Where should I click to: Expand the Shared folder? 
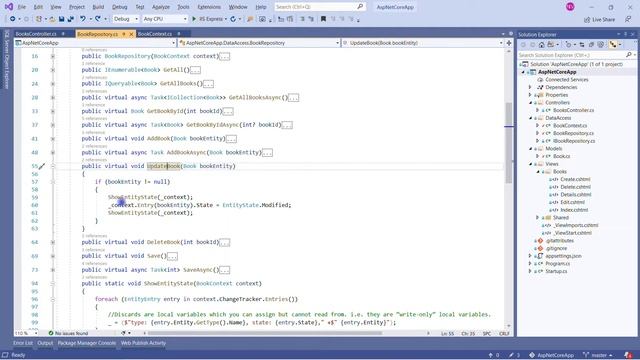point(538,218)
